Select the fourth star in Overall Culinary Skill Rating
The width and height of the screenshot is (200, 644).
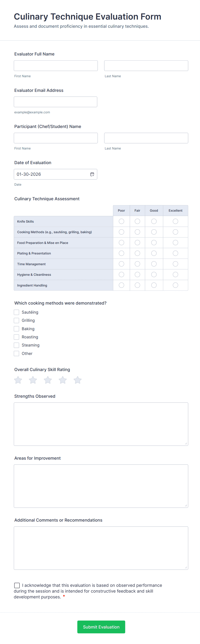click(x=63, y=380)
